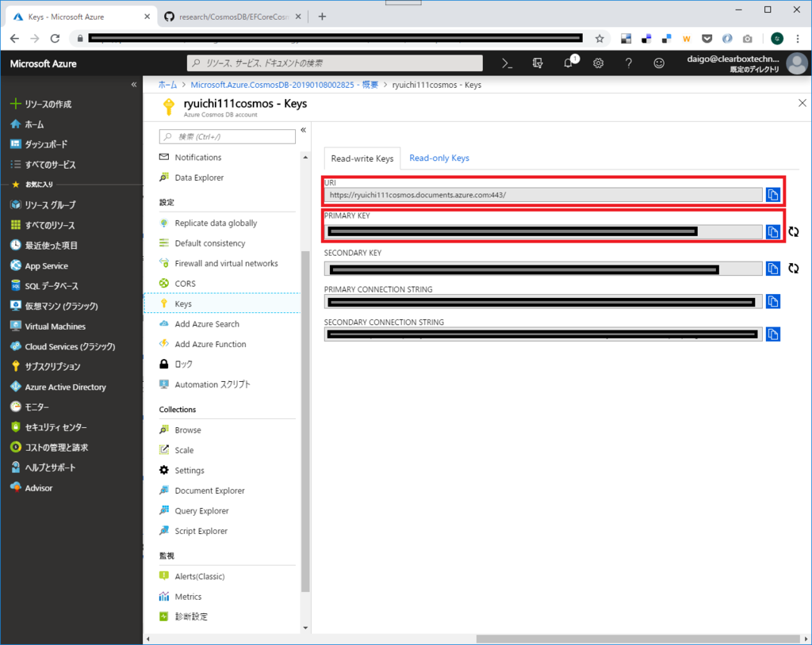Focus the resource menu search field

pyautogui.click(x=228, y=136)
